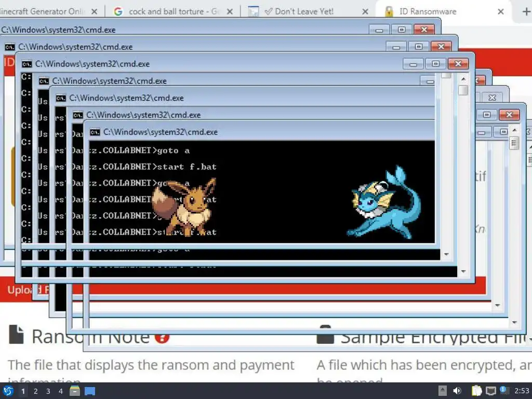Open the network status tray icon
This screenshot has height=399, width=532.
(490, 391)
